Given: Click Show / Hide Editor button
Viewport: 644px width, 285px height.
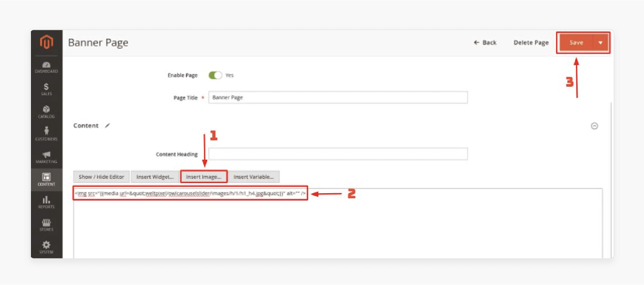Looking at the screenshot, I should 101,177.
